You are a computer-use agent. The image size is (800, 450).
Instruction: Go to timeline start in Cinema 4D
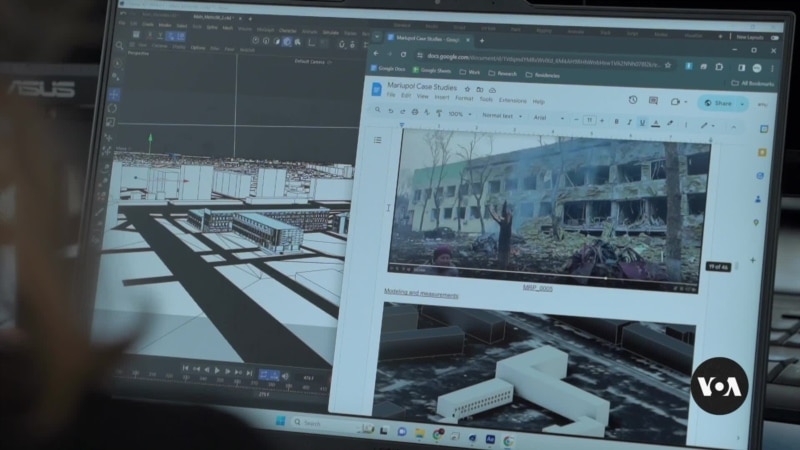[185, 368]
